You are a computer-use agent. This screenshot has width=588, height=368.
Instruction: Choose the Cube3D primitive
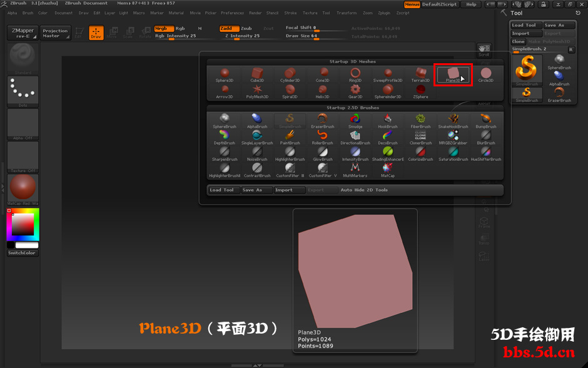(x=257, y=75)
